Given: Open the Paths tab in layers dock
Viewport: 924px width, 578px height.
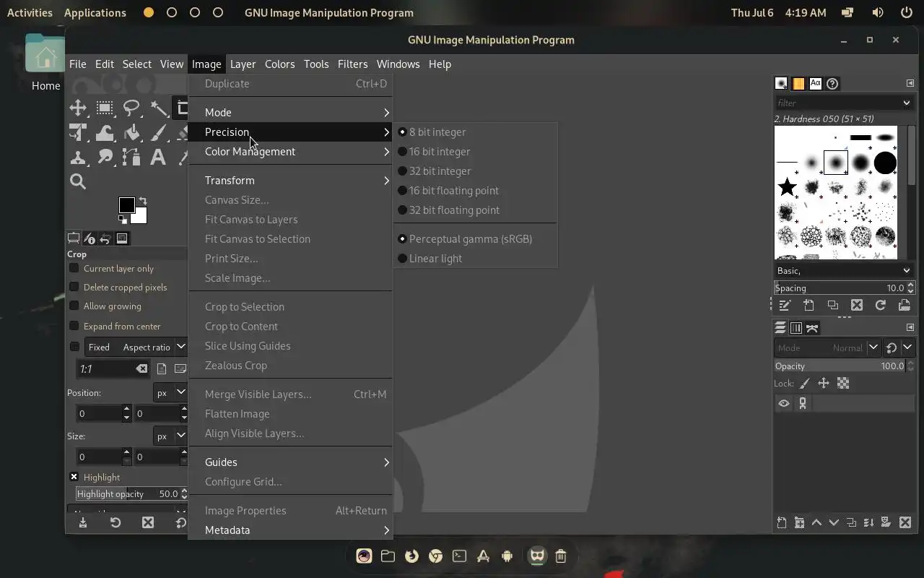Looking at the screenshot, I should [x=813, y=328].
